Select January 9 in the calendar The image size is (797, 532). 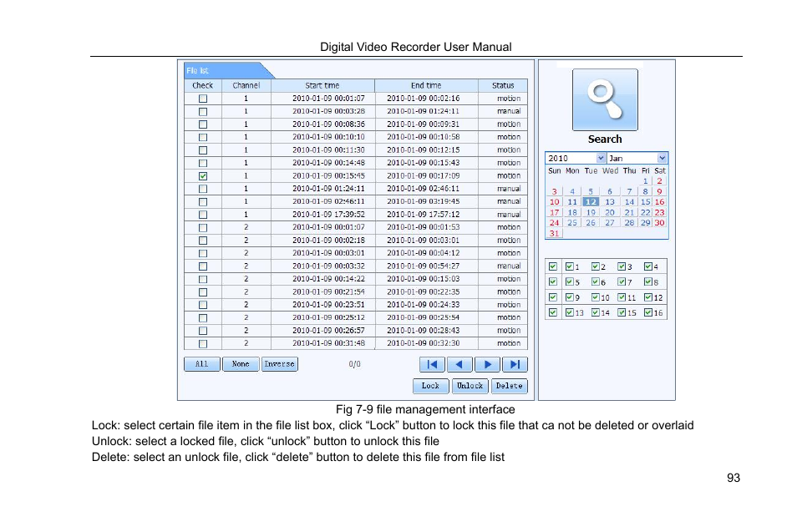(659, 191)
